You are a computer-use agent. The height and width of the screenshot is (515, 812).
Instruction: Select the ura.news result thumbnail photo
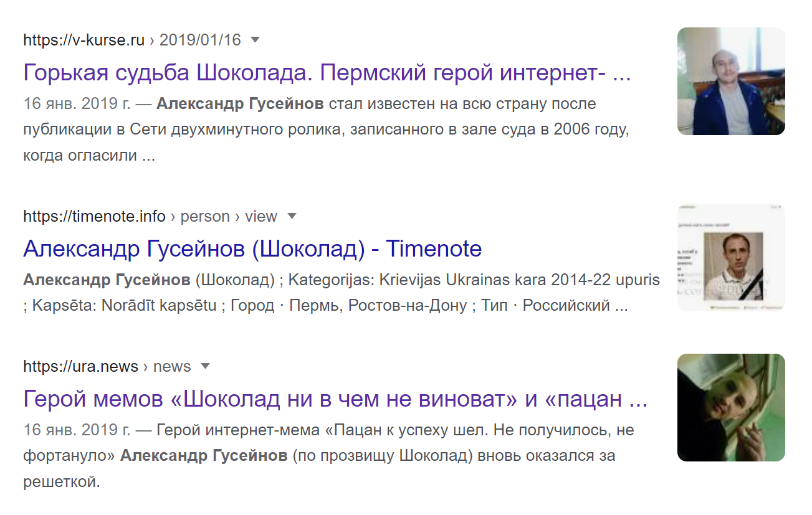(x=730, y=407)
